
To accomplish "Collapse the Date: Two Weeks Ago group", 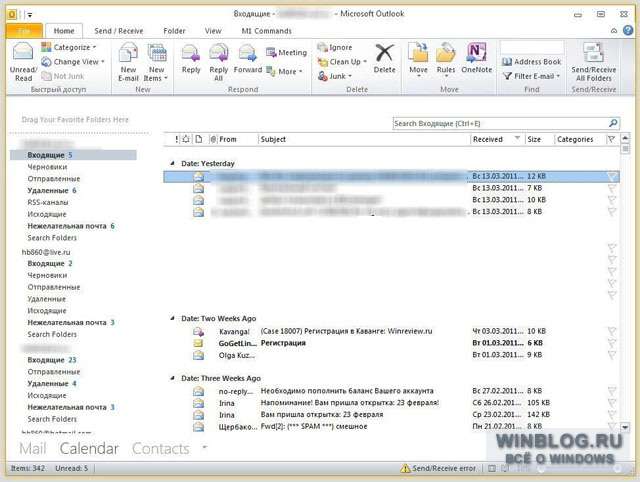I will tap(173, 318).
